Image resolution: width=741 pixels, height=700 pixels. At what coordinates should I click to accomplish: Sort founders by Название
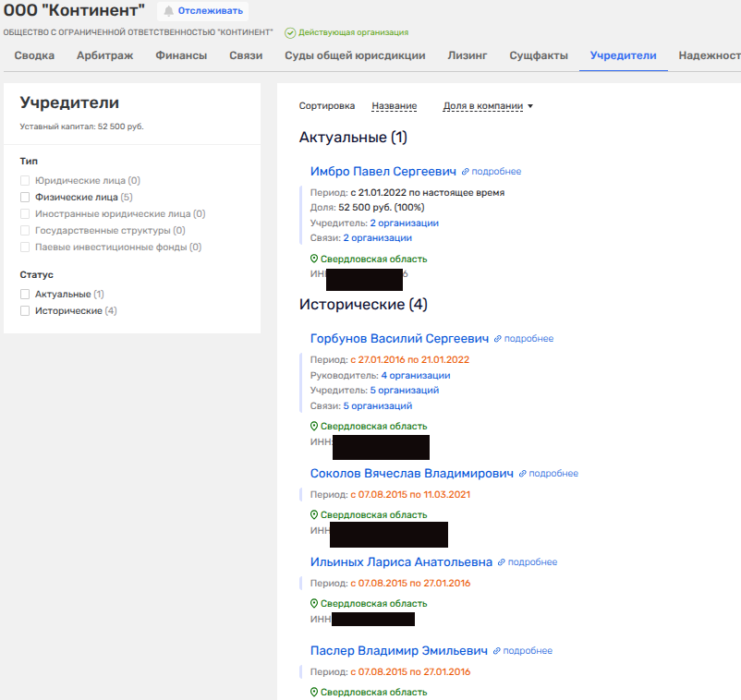[394, 106]
